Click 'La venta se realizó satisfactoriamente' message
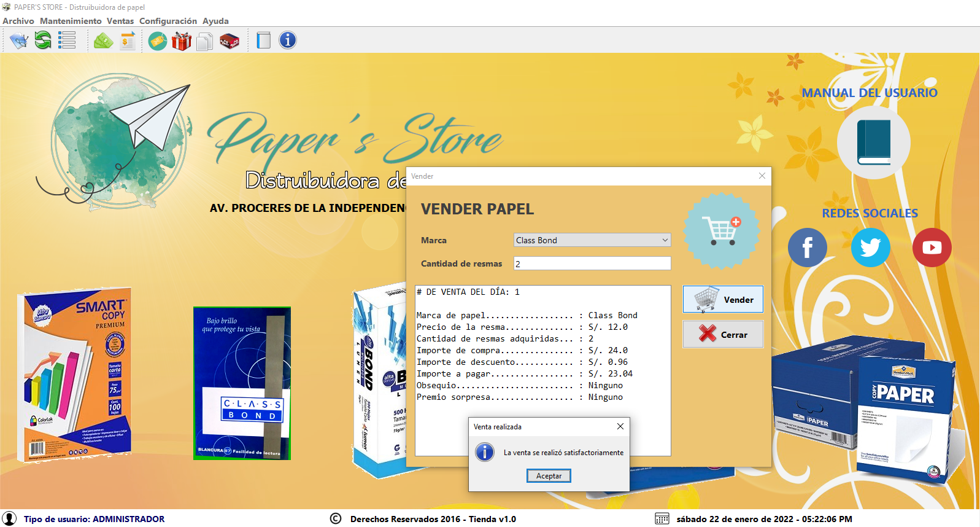Image resolution: width=980 pixels, height=527 pixels. [x=563, y=453]
